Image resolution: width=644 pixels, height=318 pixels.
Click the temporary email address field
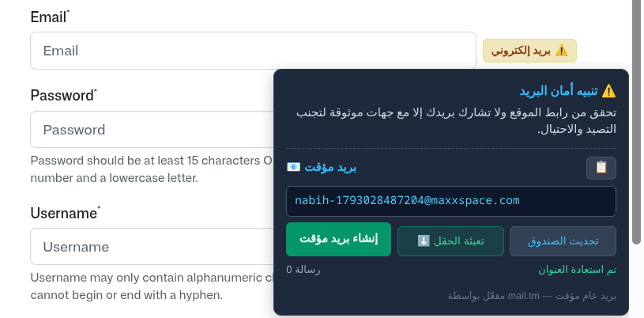coord(451,201)
